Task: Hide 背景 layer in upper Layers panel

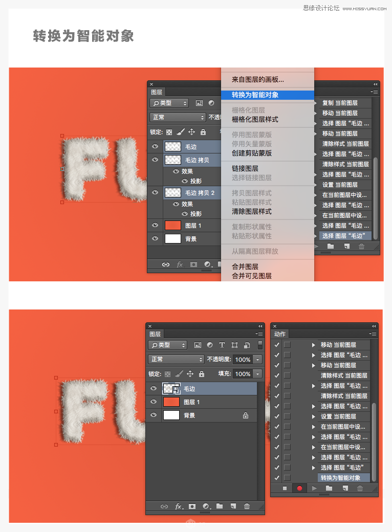Action: [x=155, y=238]
